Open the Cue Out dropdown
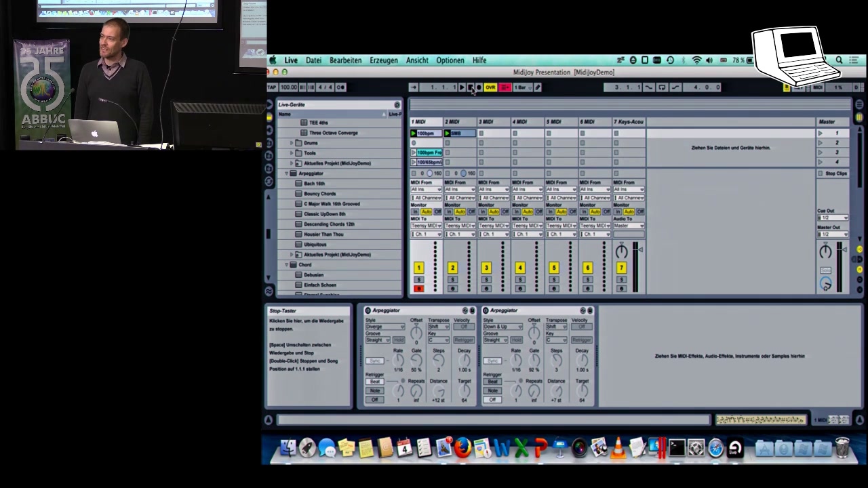 [833, 218]
